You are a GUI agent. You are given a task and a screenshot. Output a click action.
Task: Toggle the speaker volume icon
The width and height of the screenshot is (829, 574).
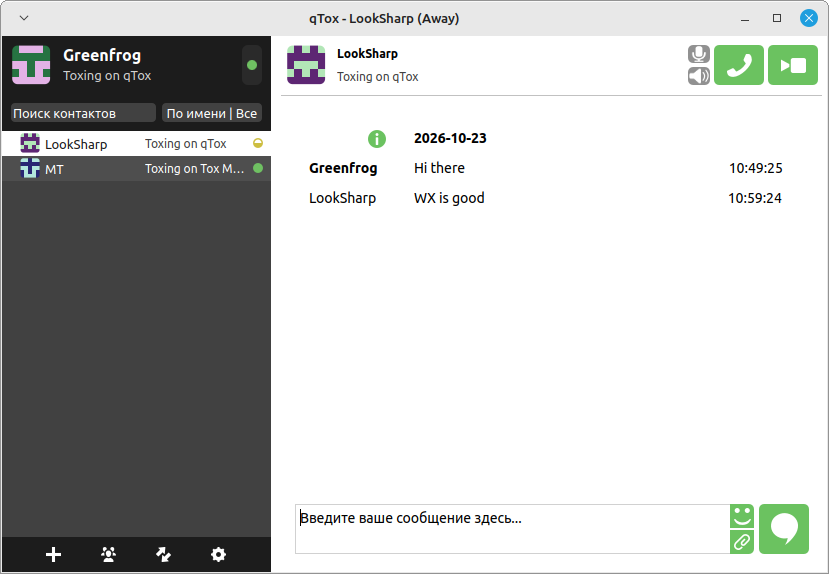tap(698, 76)
